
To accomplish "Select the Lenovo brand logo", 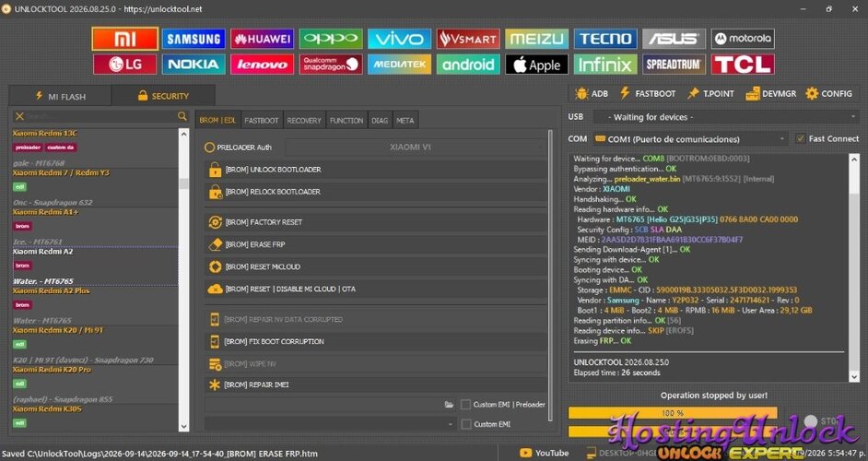I will pyautogui.click(x=262, y=65).
